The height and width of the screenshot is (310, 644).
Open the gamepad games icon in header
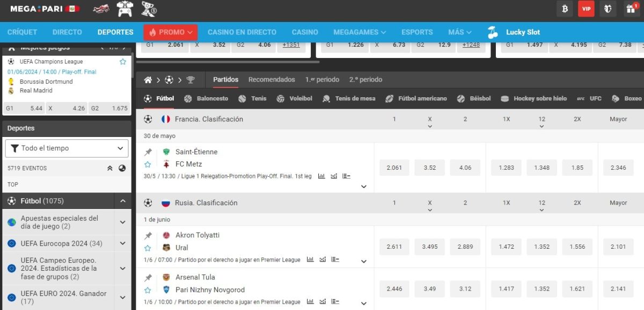[x=125, y=9]
